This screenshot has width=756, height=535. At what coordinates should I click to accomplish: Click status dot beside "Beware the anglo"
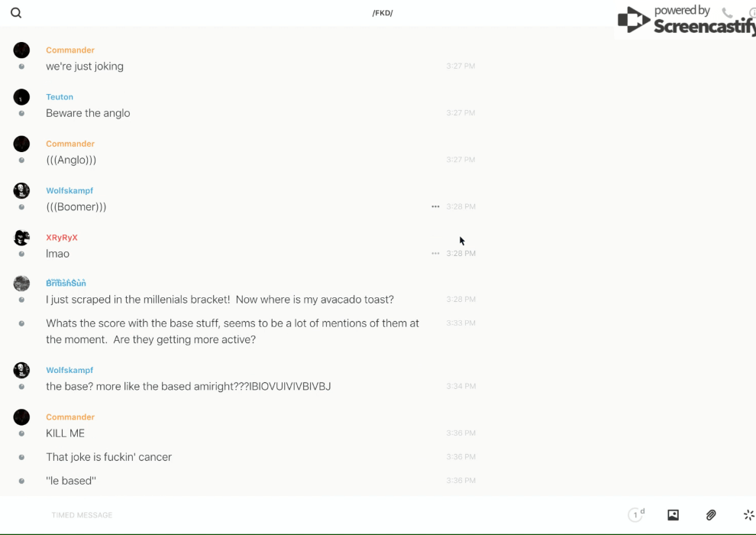(21, 113)
